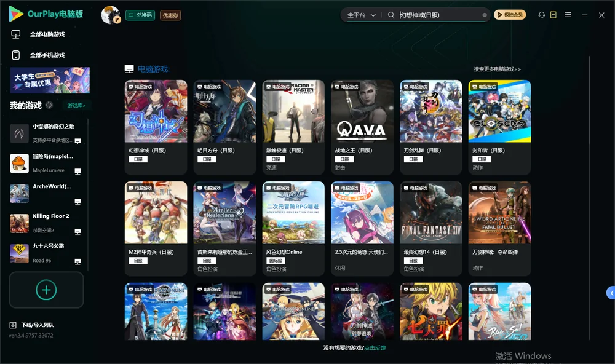Image resolution: width=615 pixels, height=364 pixels.
Task: Click PC icon on Killing Floor 2 row
Action: (77, 231)
